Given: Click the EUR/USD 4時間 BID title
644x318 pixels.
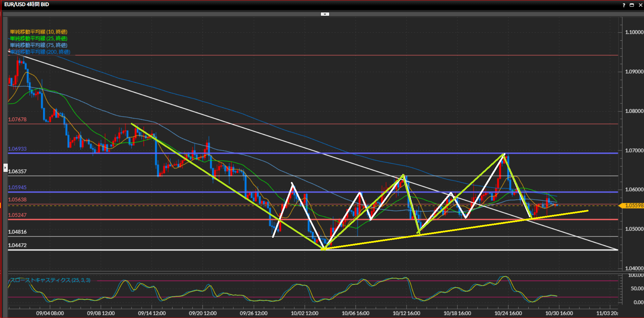Looking at the screenshot, I should click(x=27, y=4).
